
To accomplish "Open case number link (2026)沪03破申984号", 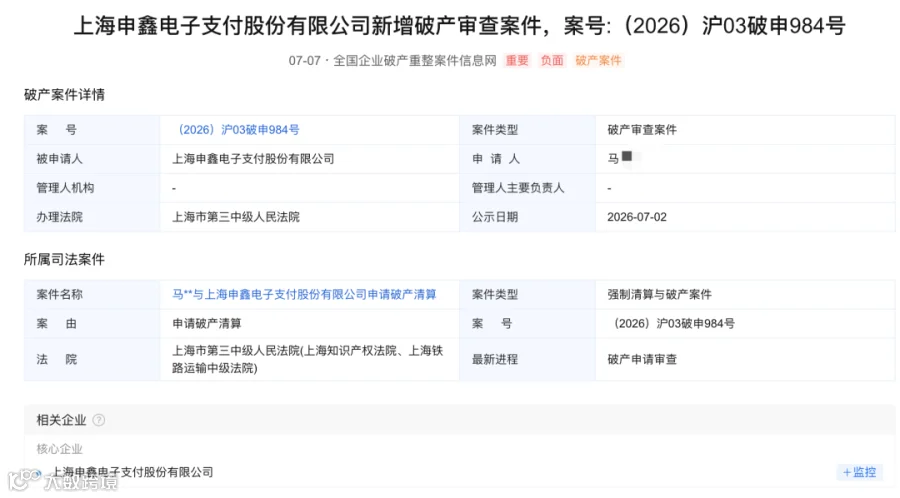I will pos(236,130).
